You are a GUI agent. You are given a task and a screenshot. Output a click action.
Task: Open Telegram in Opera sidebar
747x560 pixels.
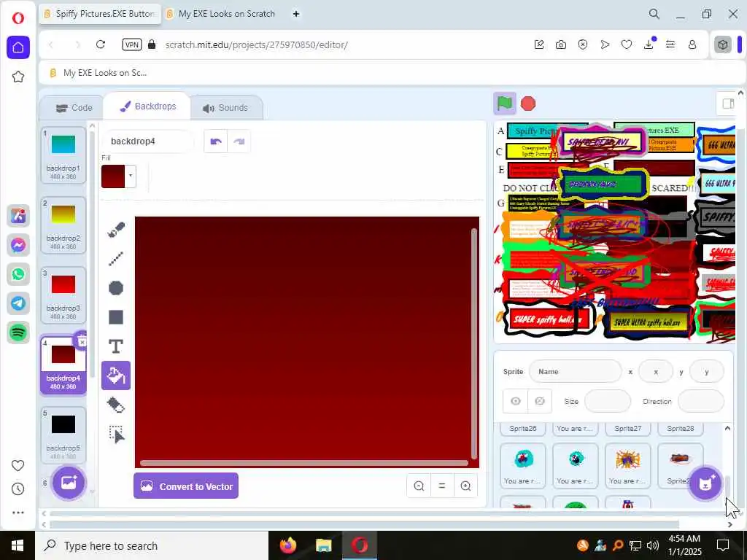point(18,303)
